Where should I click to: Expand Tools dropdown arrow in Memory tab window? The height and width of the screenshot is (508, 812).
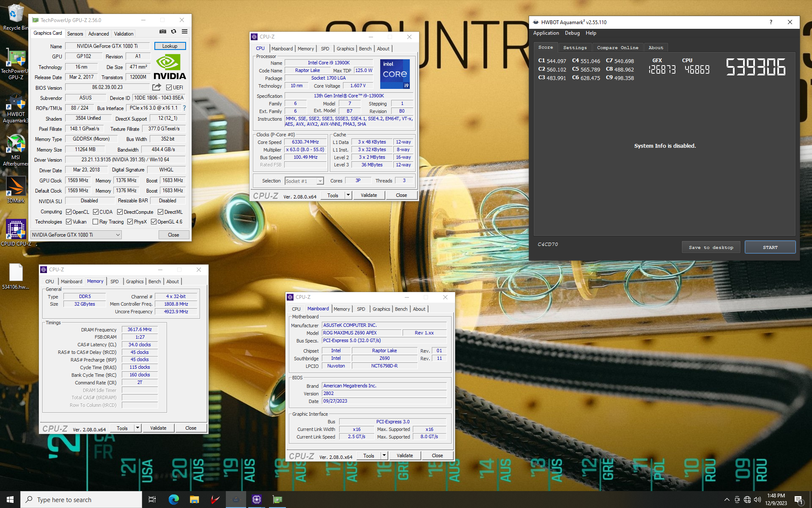(x=137, y=428)
